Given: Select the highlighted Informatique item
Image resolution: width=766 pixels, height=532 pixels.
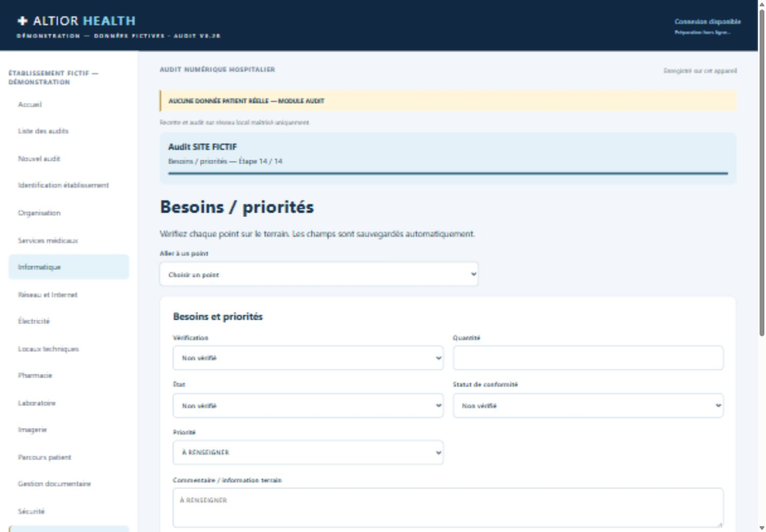Looking at the screenshot, I should [x=69, y=267].
